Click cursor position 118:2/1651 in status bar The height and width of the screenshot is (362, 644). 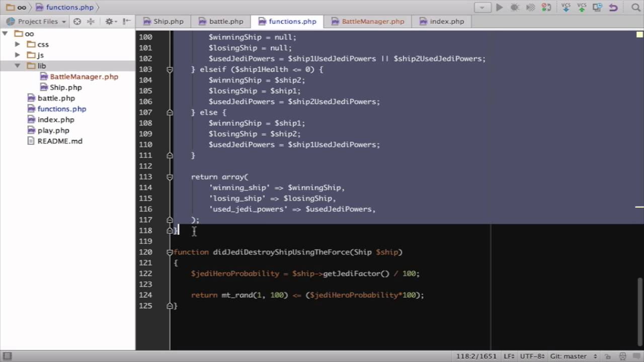pyautogui.click(x=476, y=356)
